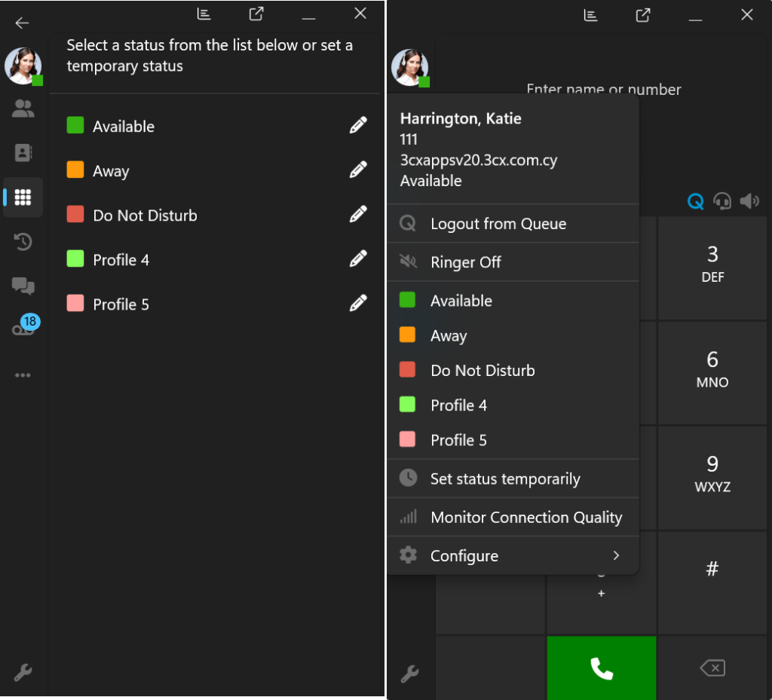Open call history icon in left sidebar
Image resolution: width=772 pixels, height=700 pixels.
23,242
